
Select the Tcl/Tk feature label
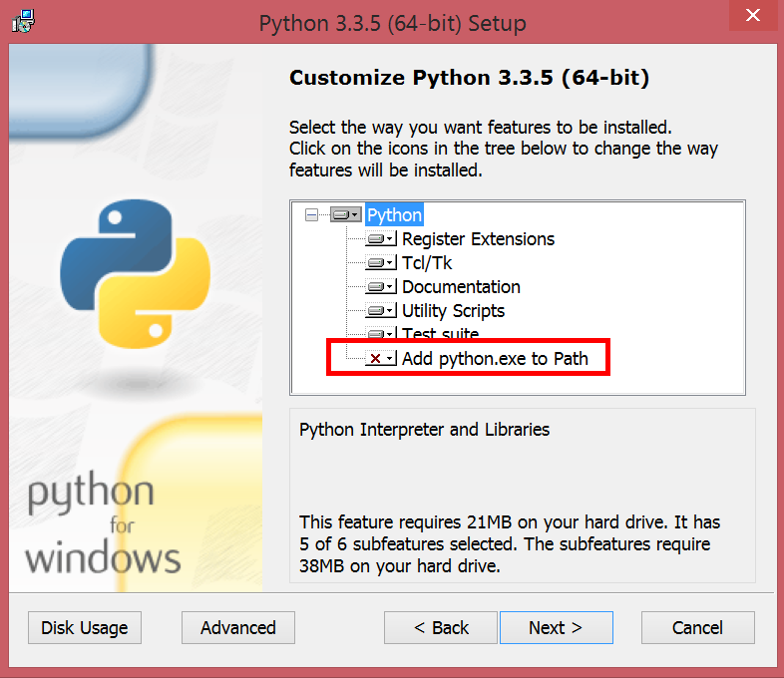427,263
